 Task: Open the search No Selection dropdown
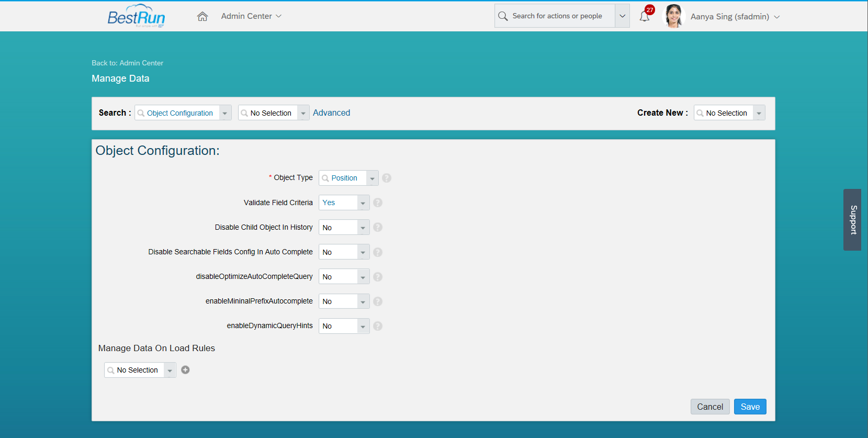(303, 113)
